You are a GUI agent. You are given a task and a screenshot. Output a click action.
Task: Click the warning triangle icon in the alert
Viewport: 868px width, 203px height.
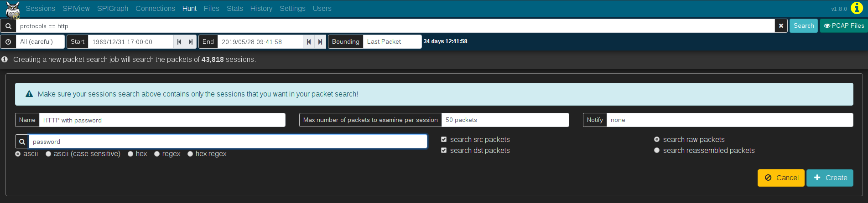tap(29, 94)
